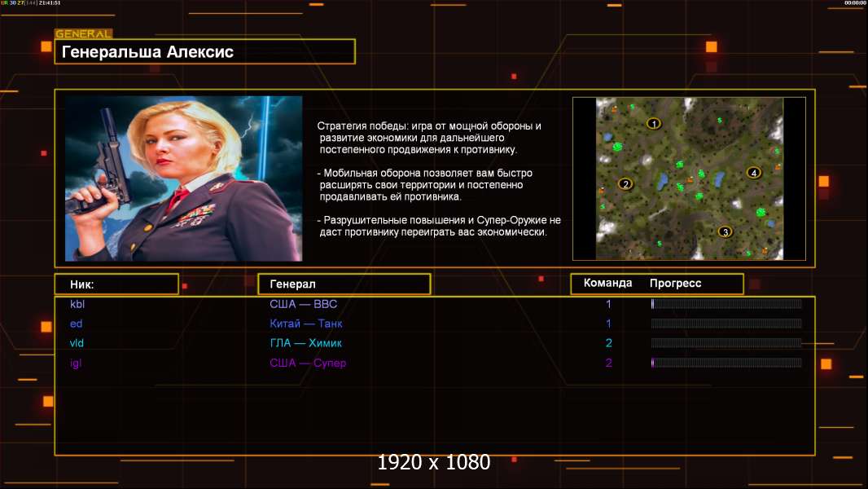Click the "США — ВВС" general entry
This screenshot has height=489, width=868.
(x=304, y=304)
